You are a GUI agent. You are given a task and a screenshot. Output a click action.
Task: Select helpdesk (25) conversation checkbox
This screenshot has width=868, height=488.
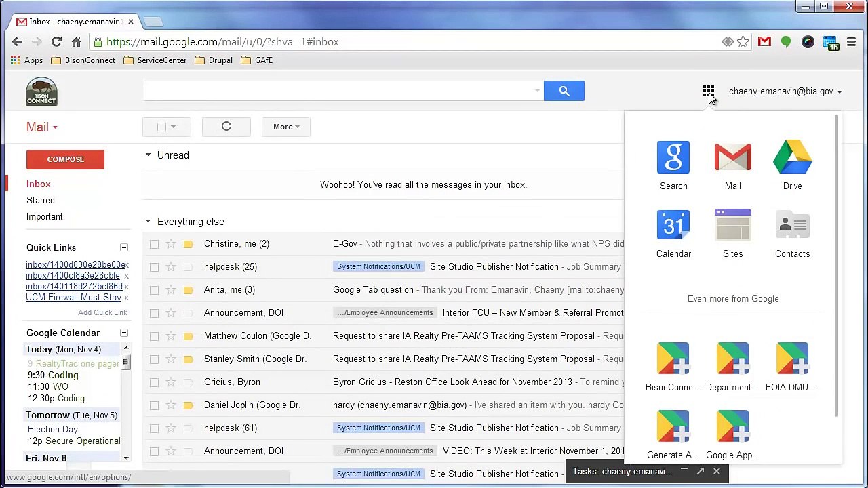tap(154, 267)
